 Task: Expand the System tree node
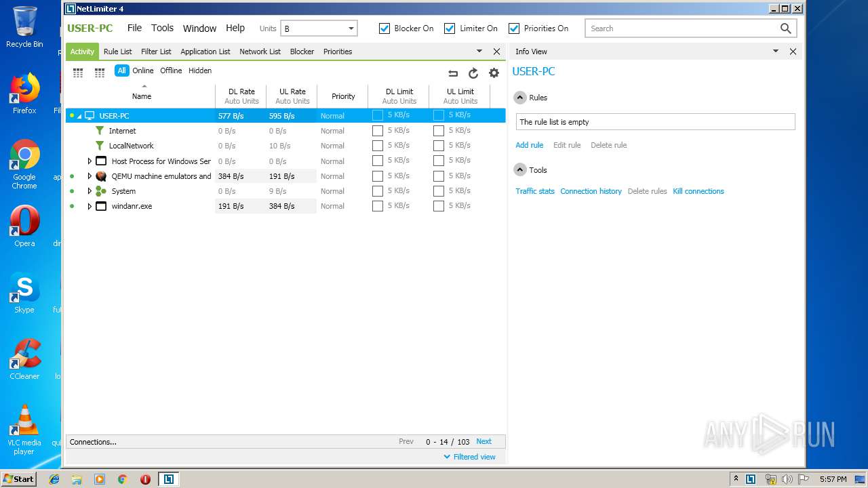(90, 191)
